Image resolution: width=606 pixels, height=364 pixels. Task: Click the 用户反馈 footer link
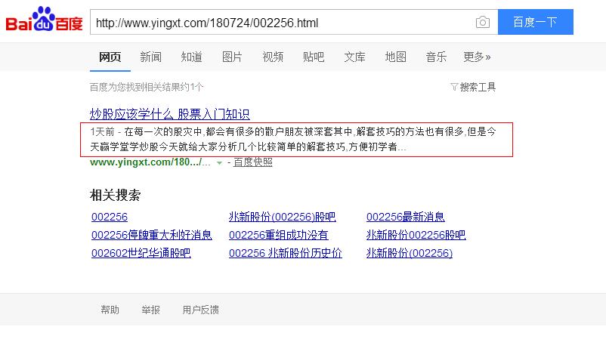point(200,310)
